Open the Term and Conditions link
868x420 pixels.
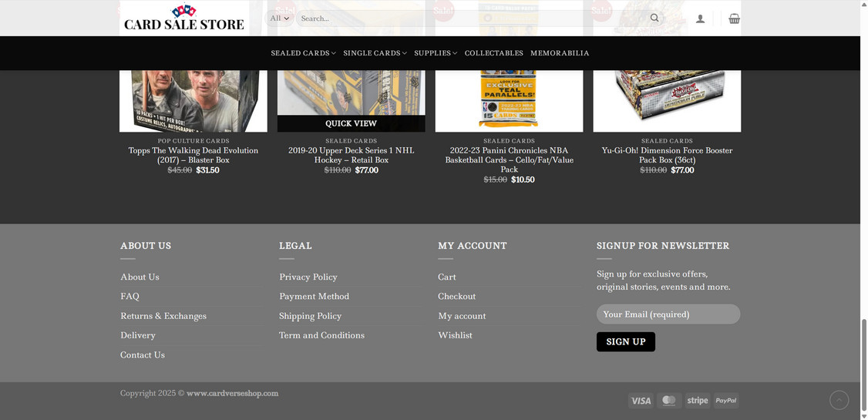pos(321,335)
